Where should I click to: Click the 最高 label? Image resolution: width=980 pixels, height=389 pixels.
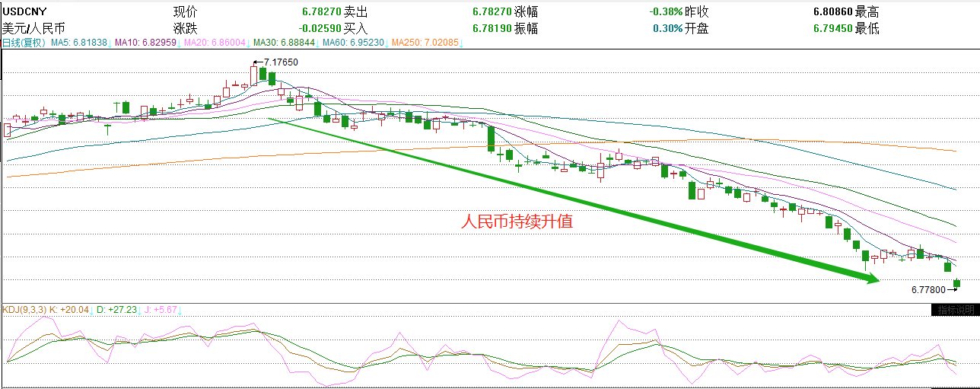click(x=867, y=12)
